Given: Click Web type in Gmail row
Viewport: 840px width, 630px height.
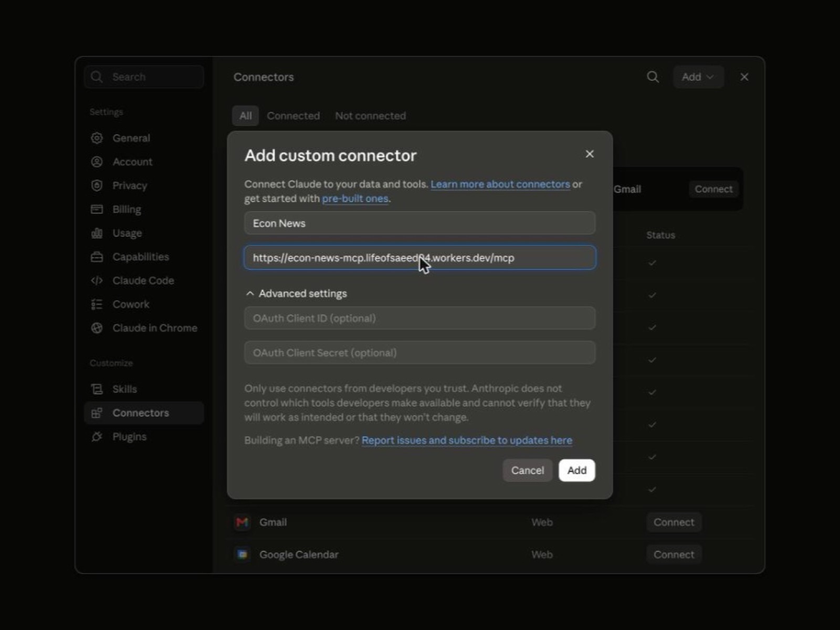Looking at the screenshot, I should [542, 522].
